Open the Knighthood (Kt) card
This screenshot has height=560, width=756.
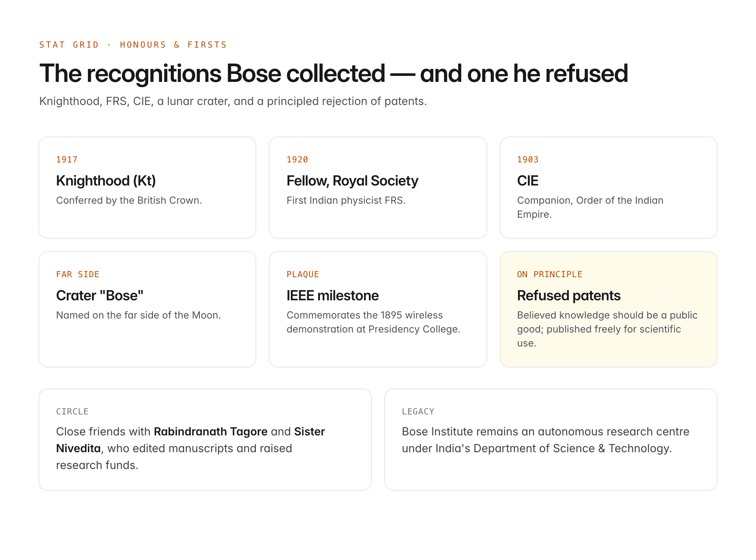[147, 188]
